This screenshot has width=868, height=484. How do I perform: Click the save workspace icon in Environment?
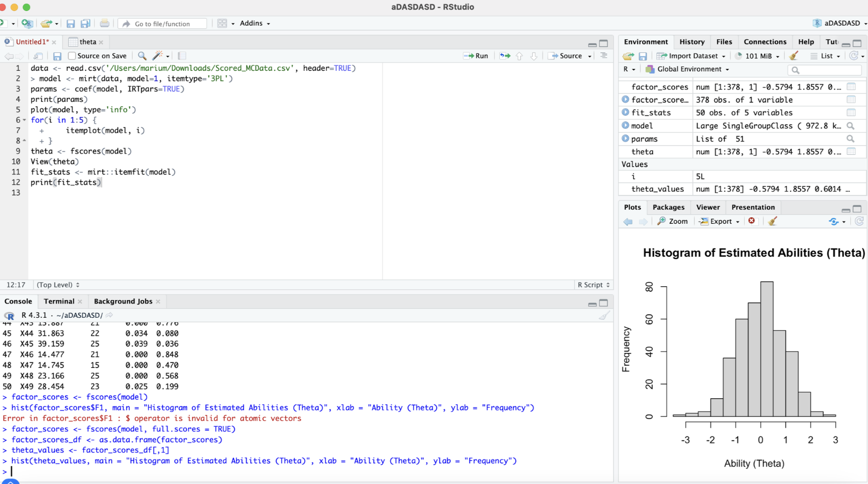(643, 56)
